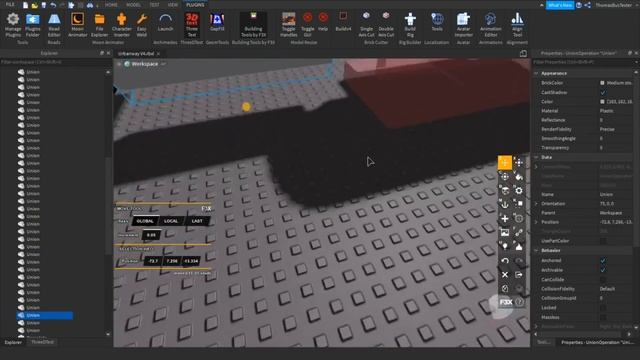Collapse the Appearance section
The image size is (640, 360).
[x=536, y=73]
